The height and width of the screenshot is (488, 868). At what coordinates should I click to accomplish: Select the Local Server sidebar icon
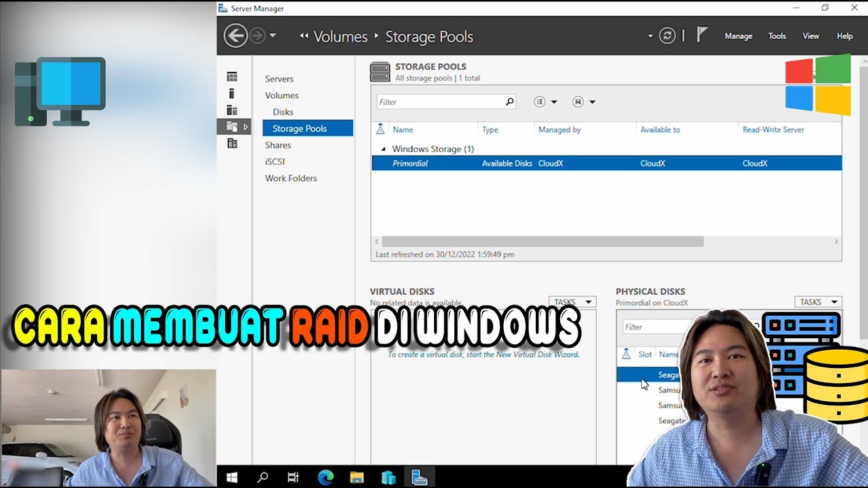[232, 94]
